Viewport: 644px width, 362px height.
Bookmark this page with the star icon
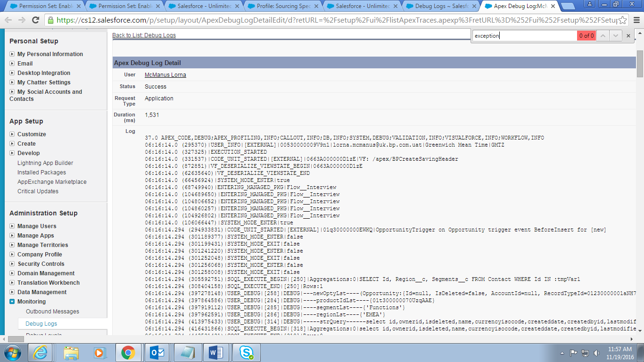pos(623,20)
